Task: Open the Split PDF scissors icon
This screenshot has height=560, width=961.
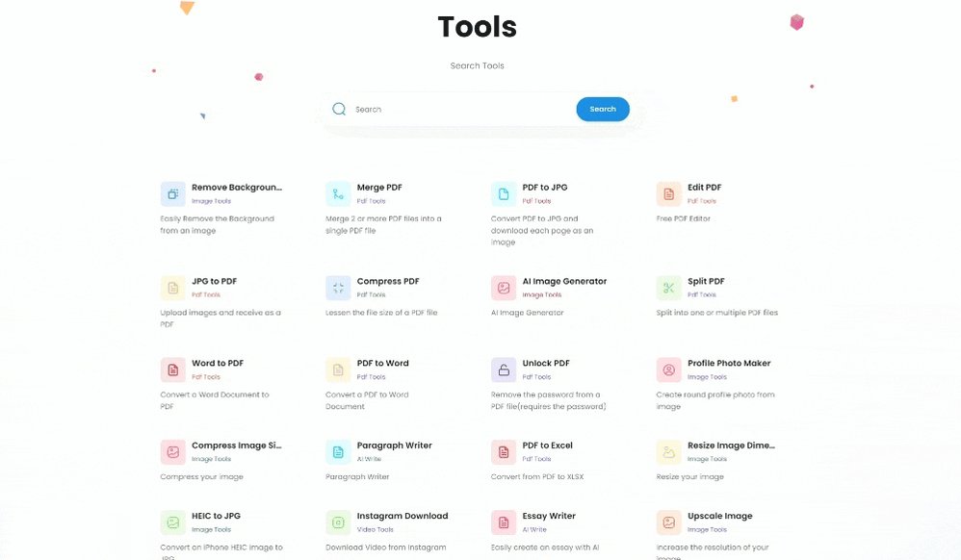Action: click(x=668, y=288)
